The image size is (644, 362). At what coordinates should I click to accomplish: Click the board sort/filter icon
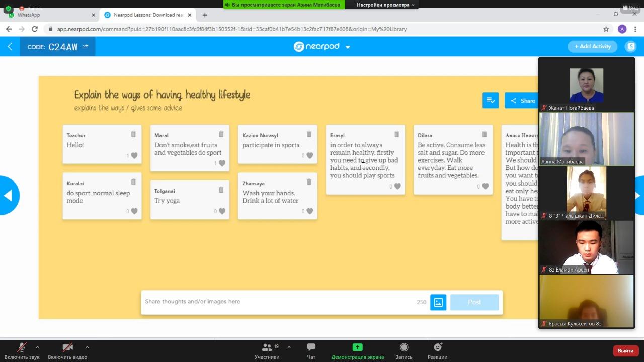(x=490, y=100)
